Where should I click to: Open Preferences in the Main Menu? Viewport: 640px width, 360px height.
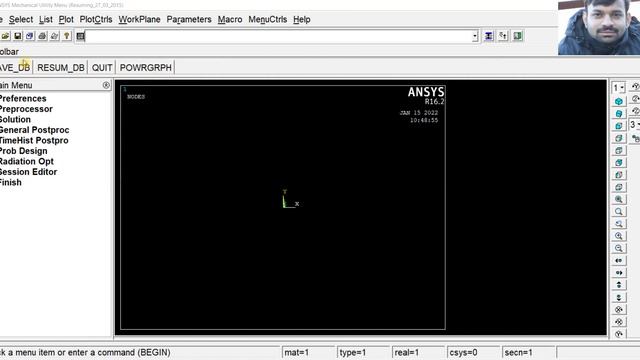(23, 98)
